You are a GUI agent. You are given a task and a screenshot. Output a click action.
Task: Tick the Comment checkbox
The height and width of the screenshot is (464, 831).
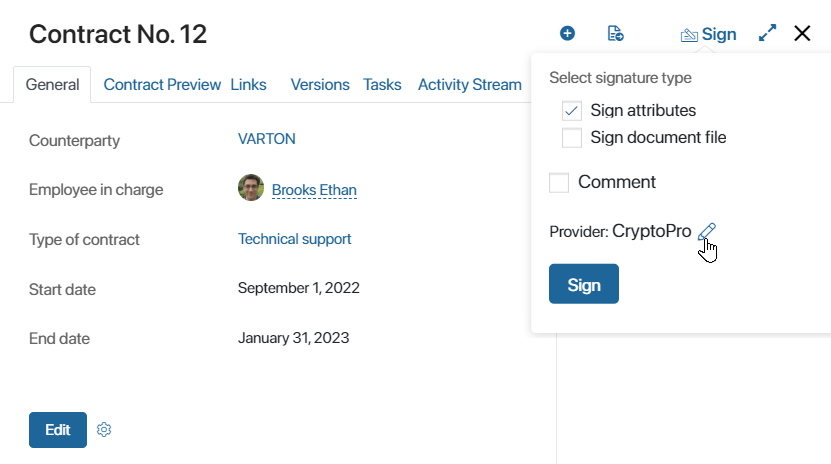559,183
